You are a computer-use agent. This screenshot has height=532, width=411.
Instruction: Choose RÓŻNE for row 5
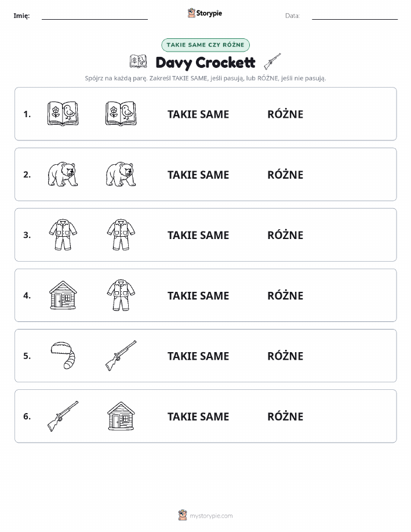click(x=285, y=356)
